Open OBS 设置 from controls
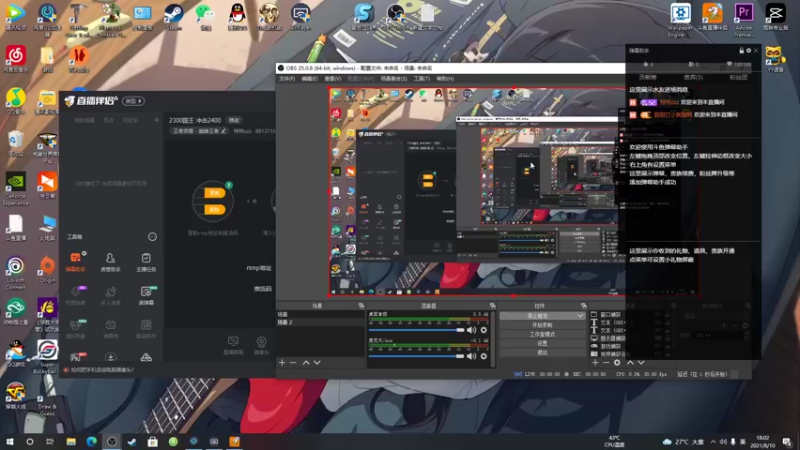Viewport: 800px width, 450px height. click(542, 343)
